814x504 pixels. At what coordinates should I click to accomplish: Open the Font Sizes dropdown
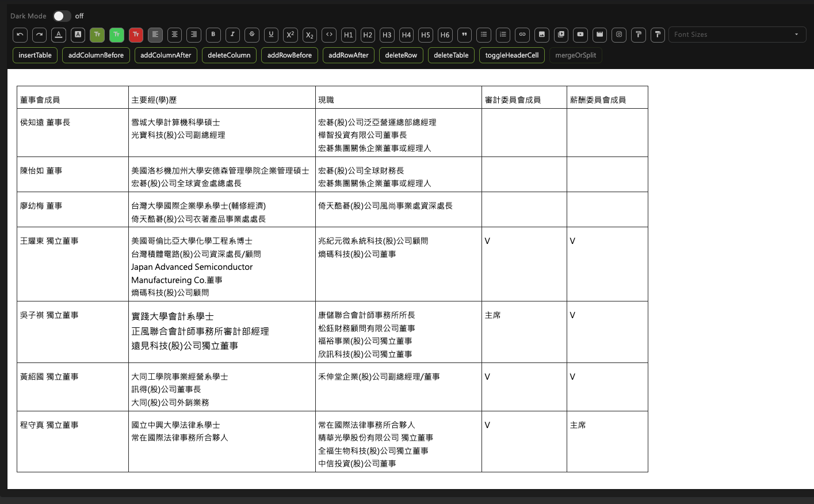click(737, 35)
